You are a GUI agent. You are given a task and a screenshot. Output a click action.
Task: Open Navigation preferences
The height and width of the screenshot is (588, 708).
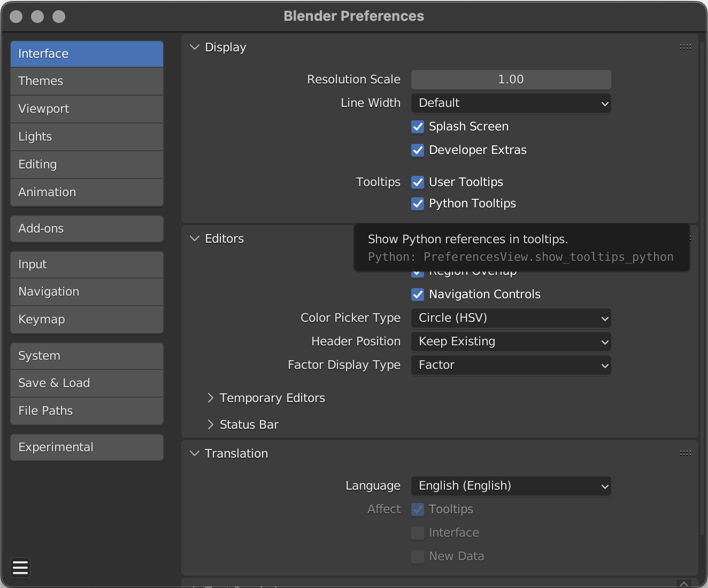pyautogui.click(x=87, y=292)
